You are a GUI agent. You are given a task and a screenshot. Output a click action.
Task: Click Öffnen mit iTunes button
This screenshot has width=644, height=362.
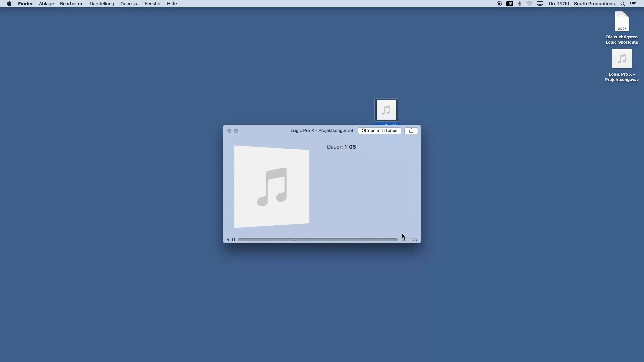(379, 131)
